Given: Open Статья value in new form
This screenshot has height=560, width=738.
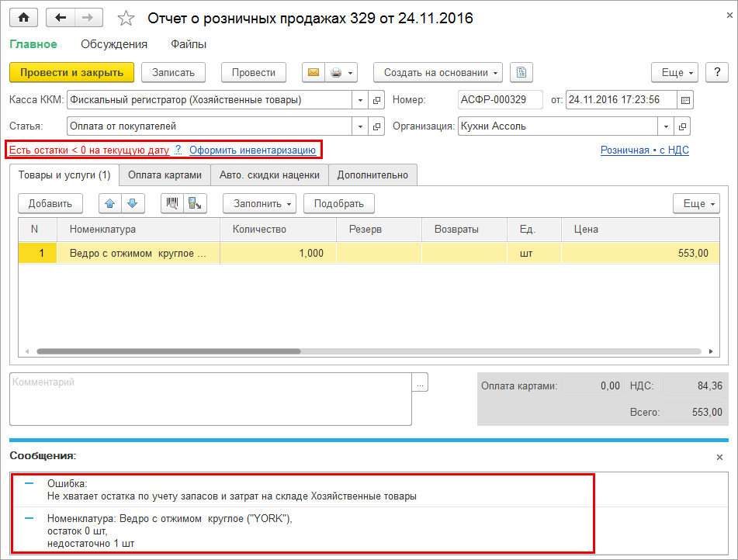Looking at the screenshot, I should (x=376, y=126).
